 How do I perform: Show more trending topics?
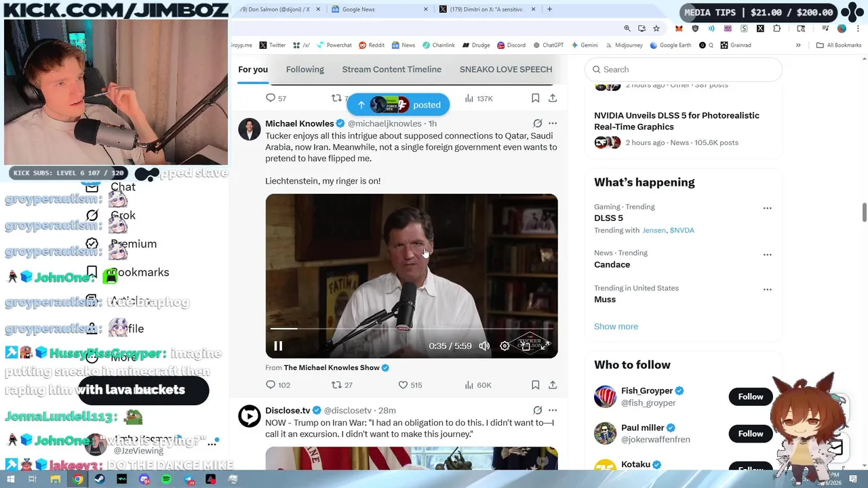click(616, 326)
